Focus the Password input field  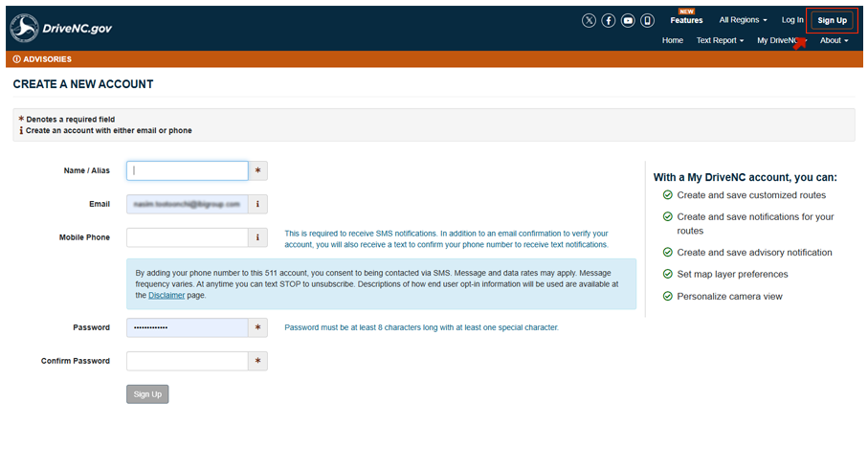coord(188,327)
